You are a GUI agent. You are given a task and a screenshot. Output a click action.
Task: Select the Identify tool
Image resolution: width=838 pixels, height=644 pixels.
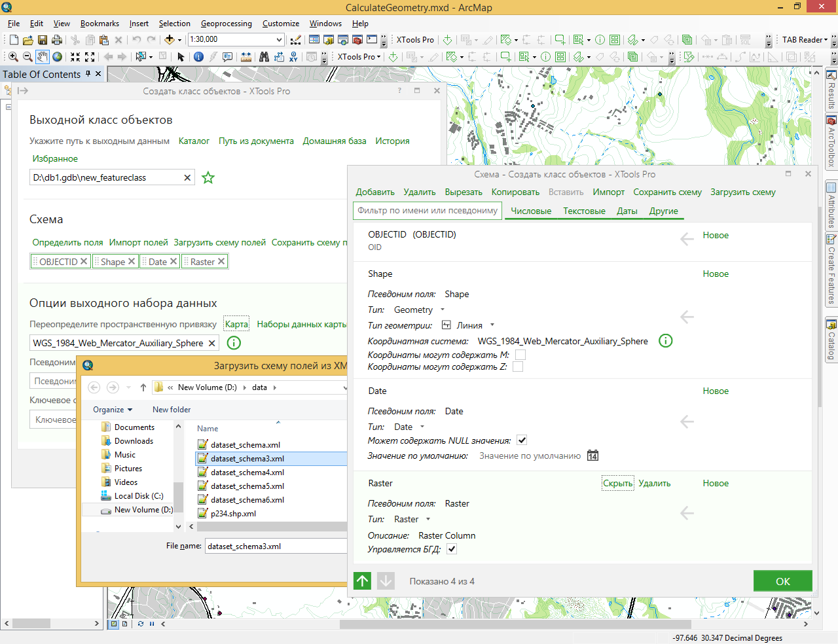click(198, 57)
